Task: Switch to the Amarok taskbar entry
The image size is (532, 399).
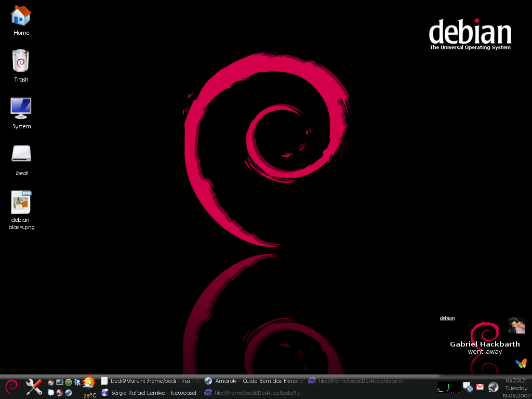Action: [255, 381]
